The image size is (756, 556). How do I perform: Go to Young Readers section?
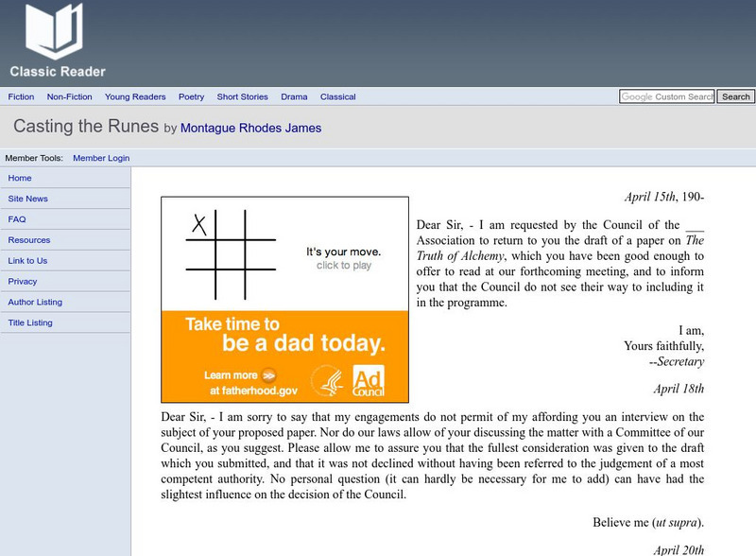135,96
